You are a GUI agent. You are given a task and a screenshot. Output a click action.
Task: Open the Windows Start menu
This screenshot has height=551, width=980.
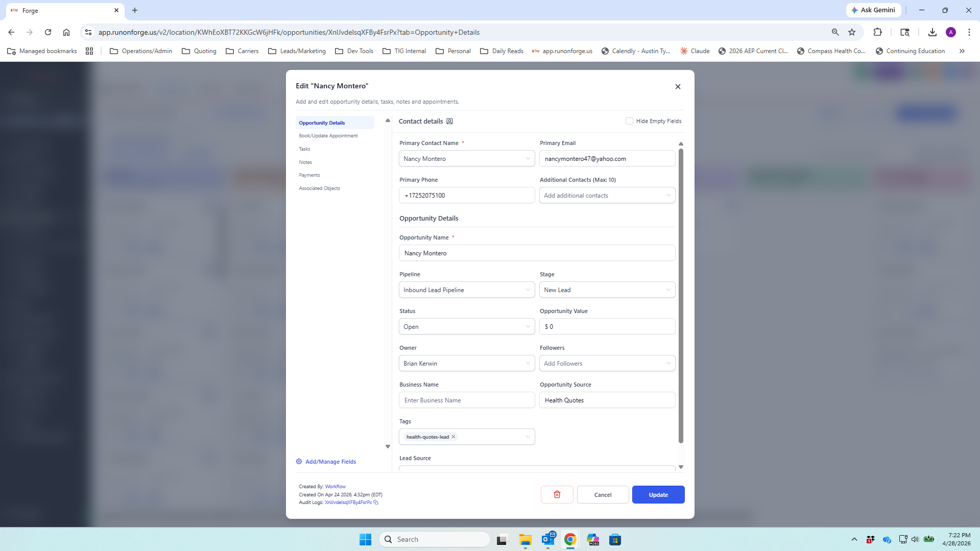coord(365,539)
